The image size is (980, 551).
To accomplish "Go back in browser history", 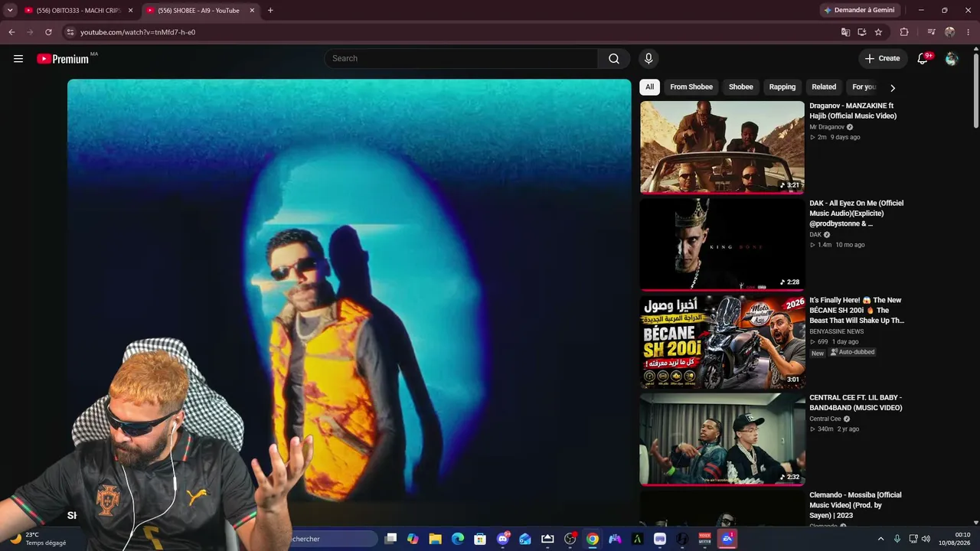I will click(11, 32).
